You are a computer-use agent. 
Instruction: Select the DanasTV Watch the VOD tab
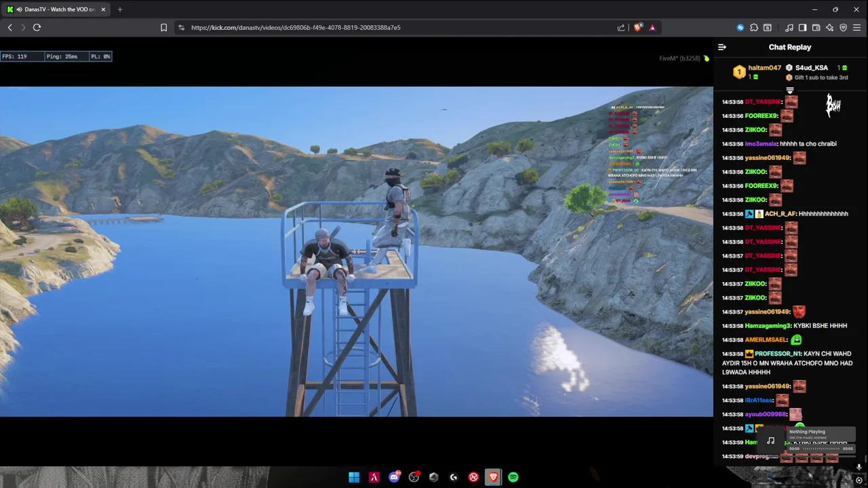point(56,9)
